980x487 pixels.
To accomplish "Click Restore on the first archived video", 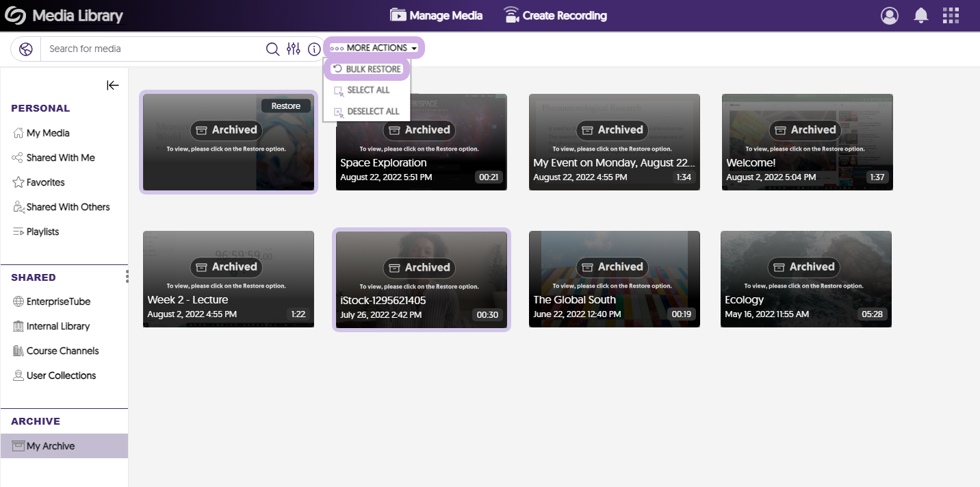I will pos(285,106).
